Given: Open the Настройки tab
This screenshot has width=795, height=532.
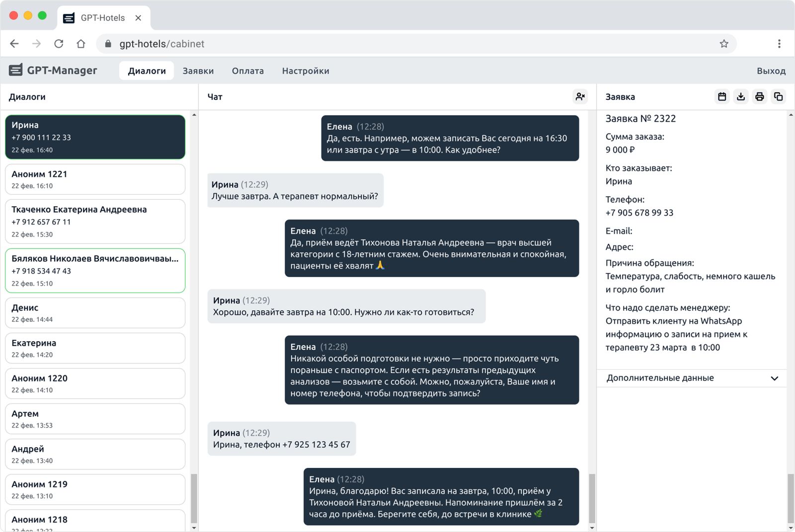Looking at the screenshot, I should click(x=306, y=71).
